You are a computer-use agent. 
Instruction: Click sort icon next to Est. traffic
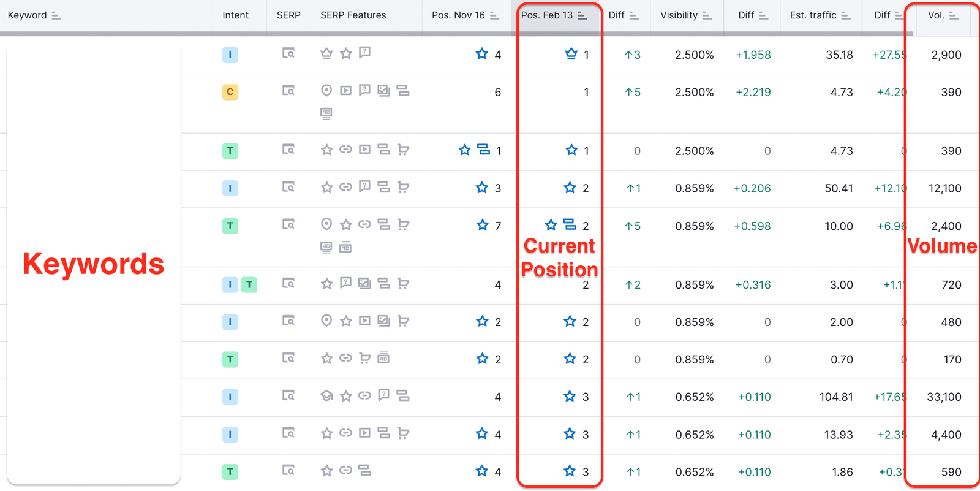pyautogui.click(x=846, y=16)
